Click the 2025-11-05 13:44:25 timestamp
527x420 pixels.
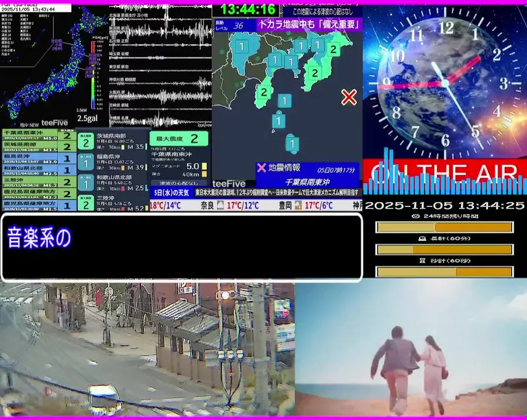[445, 205]
